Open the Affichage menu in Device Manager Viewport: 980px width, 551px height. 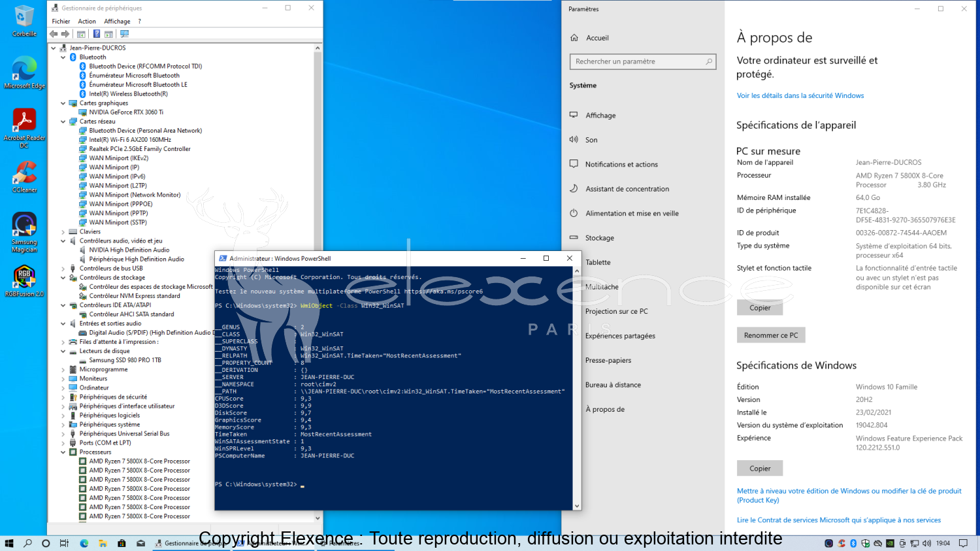pyautogui.click(x=117, y=22)
